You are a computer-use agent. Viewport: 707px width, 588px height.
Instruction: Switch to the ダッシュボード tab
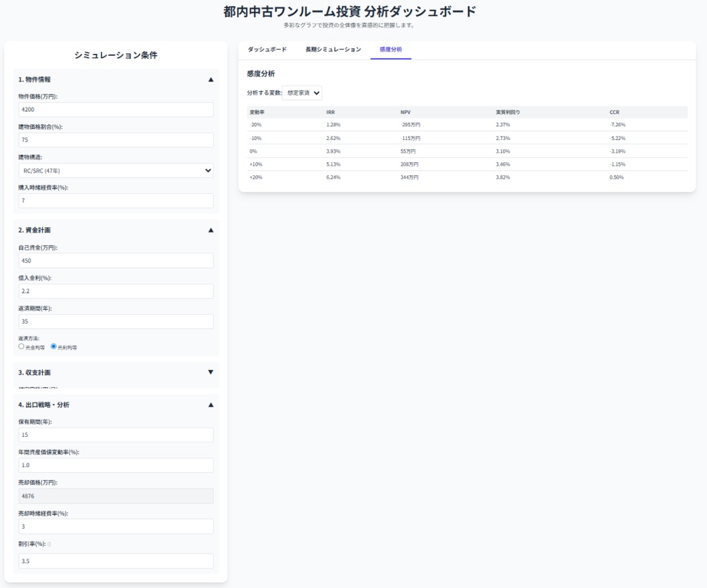click(x=267, y=50)
